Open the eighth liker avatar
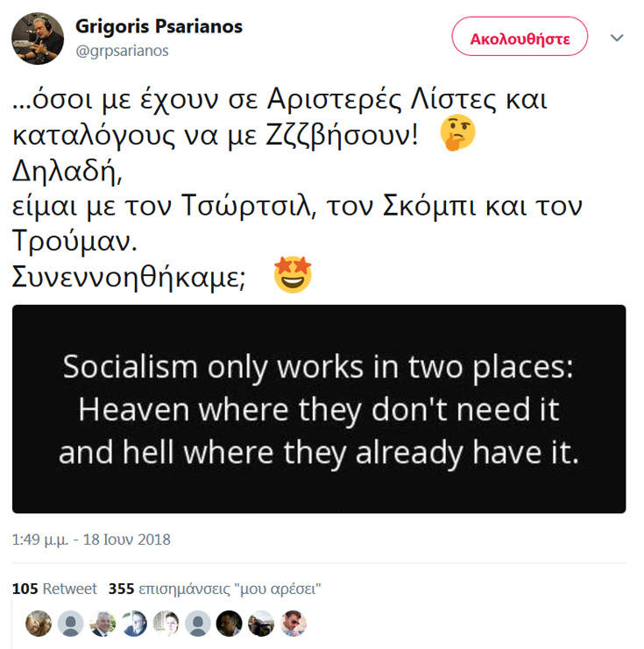Viewport: 644px width, 649px height. coord(261,624)
